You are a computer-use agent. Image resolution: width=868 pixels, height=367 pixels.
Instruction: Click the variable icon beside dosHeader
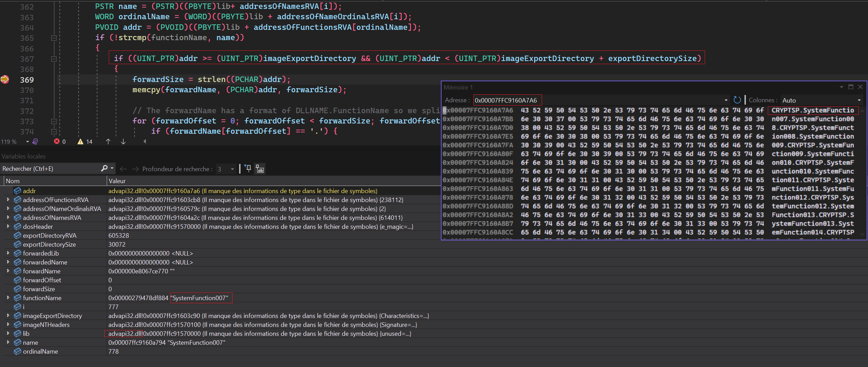pyautogui.click(x=17, y=226)
